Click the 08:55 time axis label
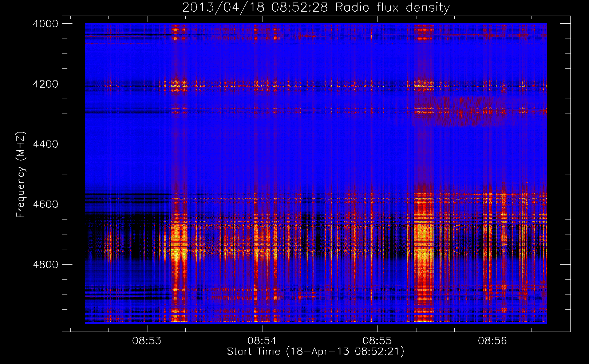Viewport: 589px width, 364px height. [x=377, y=341]
